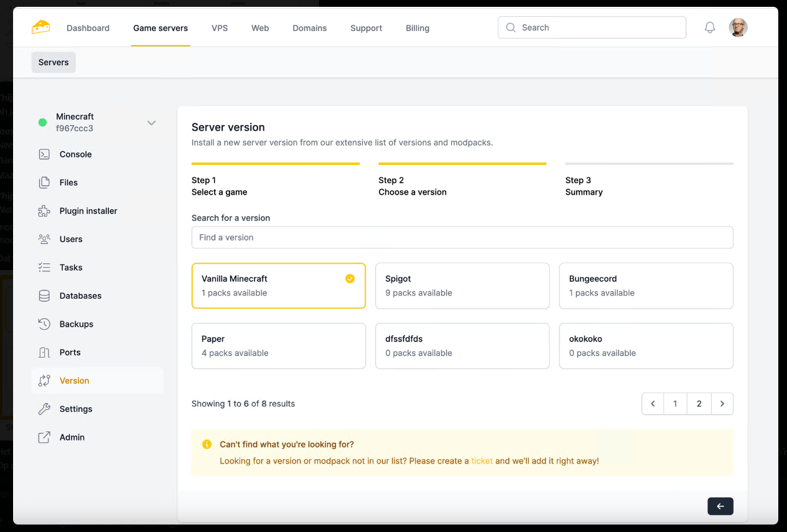
Task: Switch to the Billing tab
Action: pyautogui.click(x=417, y=28)
